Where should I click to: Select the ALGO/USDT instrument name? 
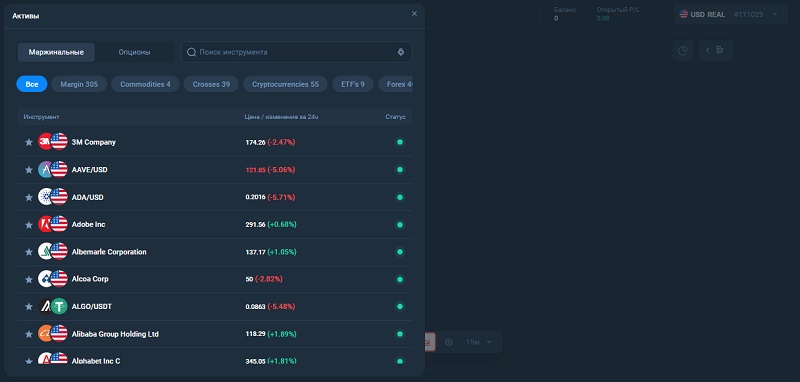(x=92, y=307)
